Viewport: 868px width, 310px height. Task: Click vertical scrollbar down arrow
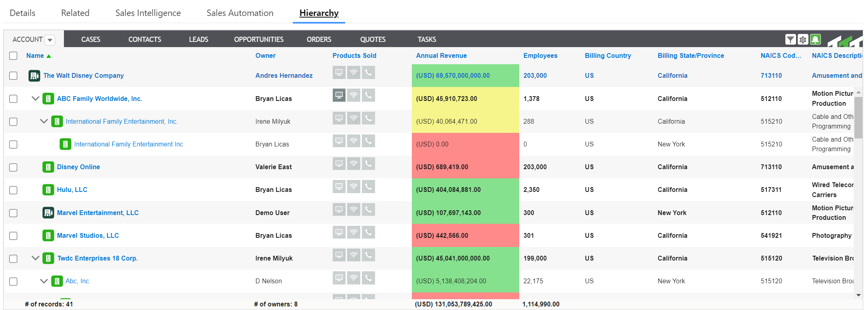[858, 295]
